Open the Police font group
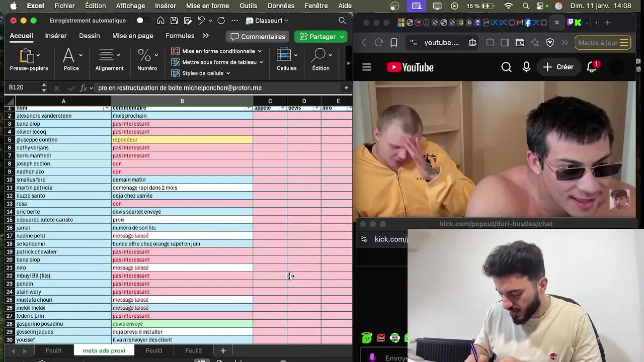Screen dimensions: 644x362 71,60
